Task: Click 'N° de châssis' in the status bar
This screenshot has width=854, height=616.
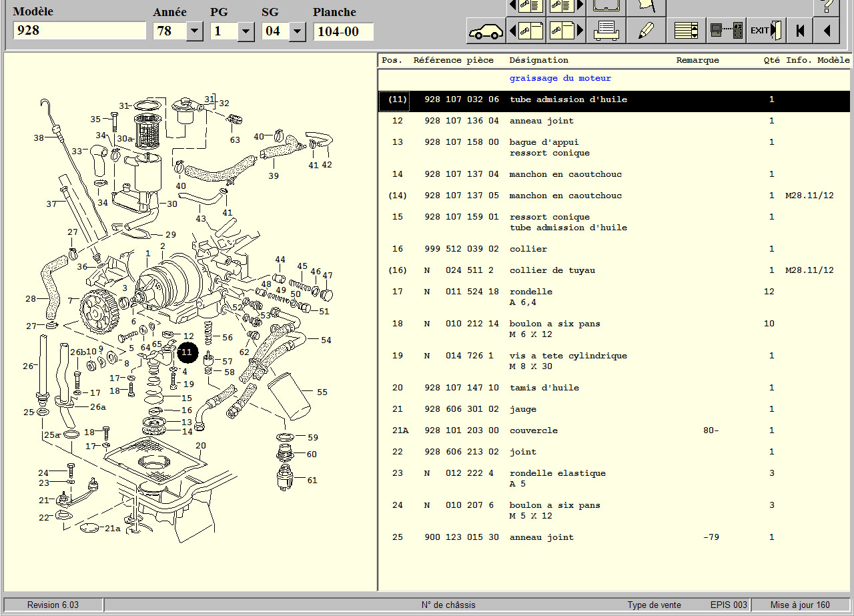Action: coord(448,605)
